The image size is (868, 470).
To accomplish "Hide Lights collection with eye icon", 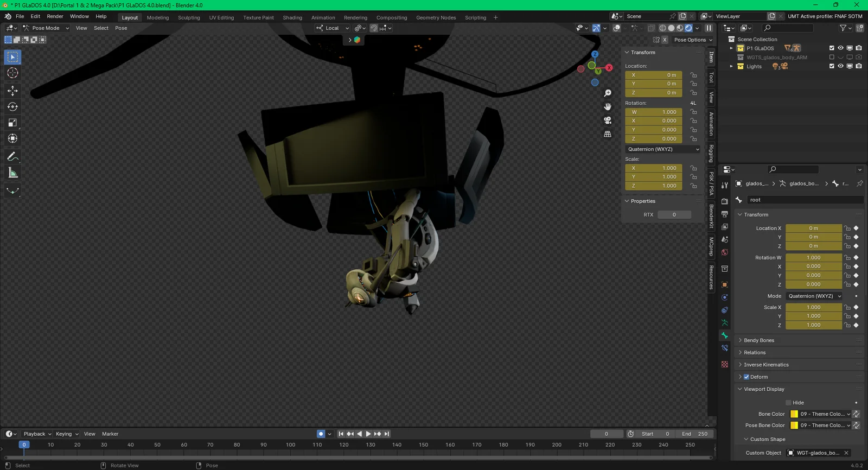I will [x=840, y=66].
